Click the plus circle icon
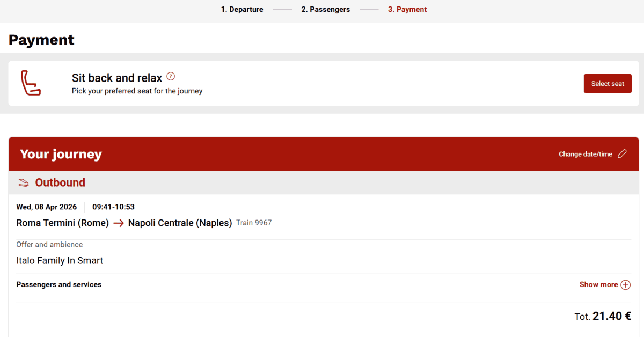644x337 pixels. 625,285
